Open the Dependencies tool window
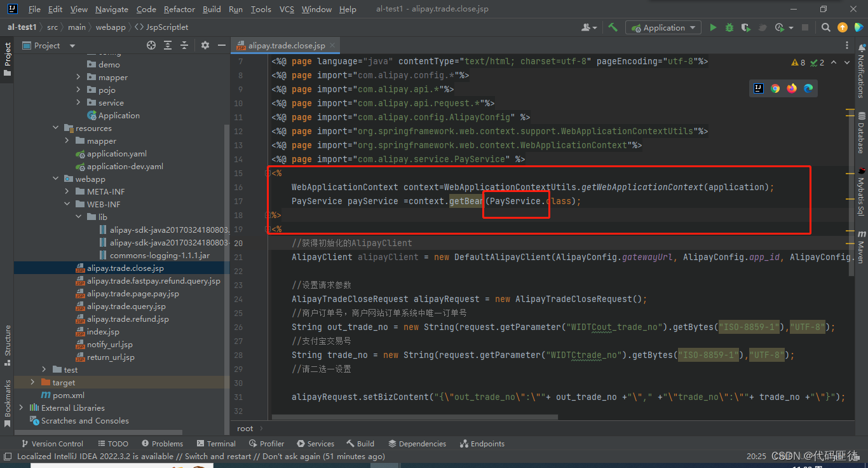 pyautogui.click(x=417, y=443)
